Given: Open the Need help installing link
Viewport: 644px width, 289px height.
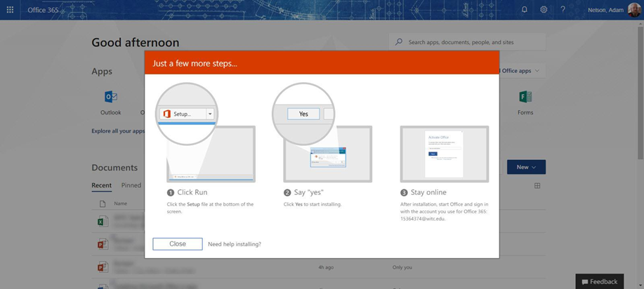Looking at the screenshot, I should pyautogui.click(x=235, y=244).
